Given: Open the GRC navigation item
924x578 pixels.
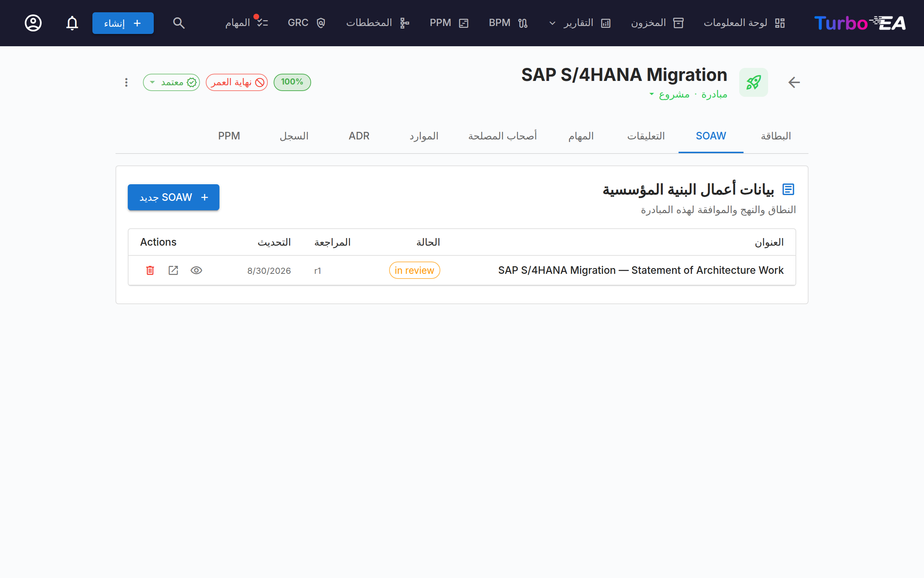Looking at the screenshot, I should point(306,23).
